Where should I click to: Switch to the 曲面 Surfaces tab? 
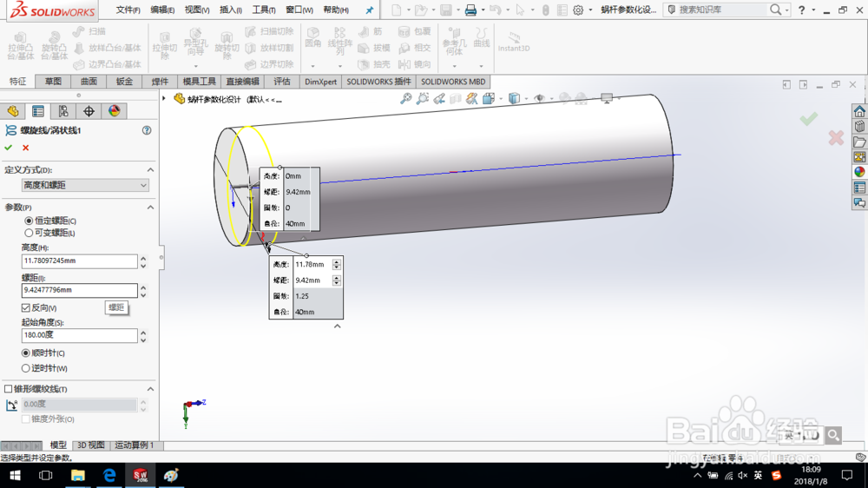click(x=89, y=82)
